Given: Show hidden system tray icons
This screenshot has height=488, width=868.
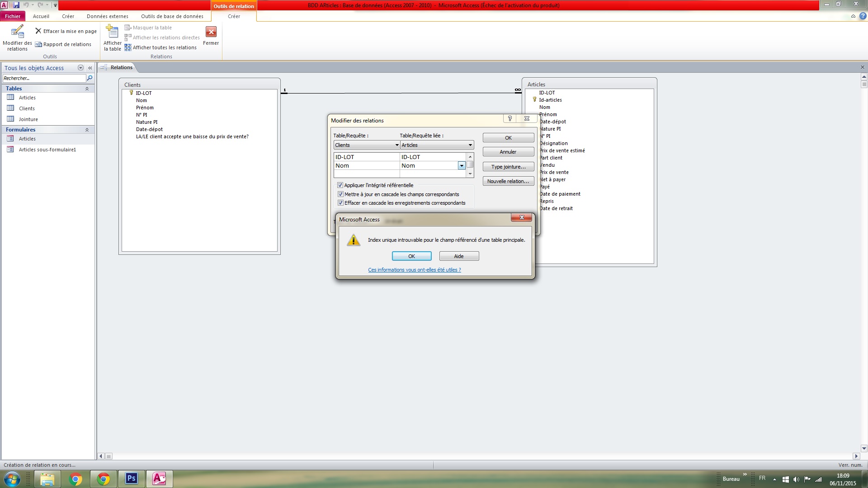Looking at the screenshot, I should [774, 479].
